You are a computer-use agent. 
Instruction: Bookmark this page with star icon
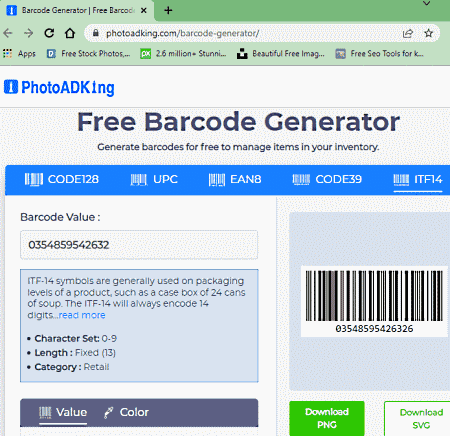(429, 33)
